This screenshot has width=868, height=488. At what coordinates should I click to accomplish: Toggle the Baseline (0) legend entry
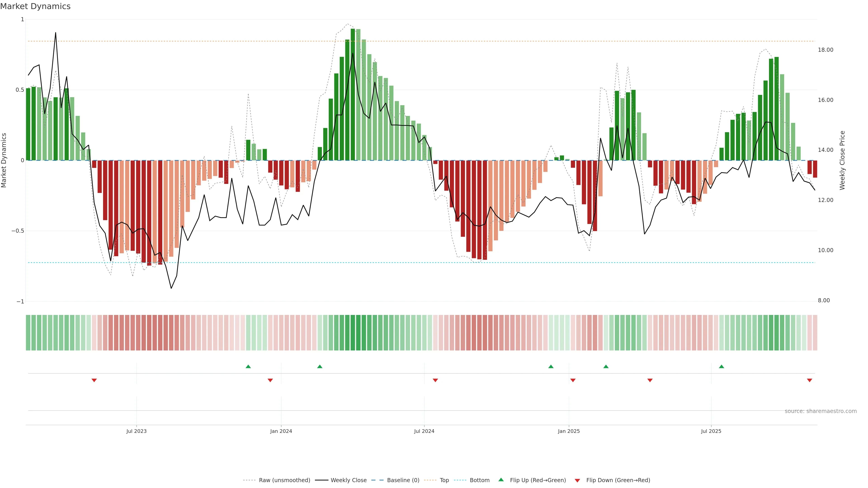click(x=403, y=480)
